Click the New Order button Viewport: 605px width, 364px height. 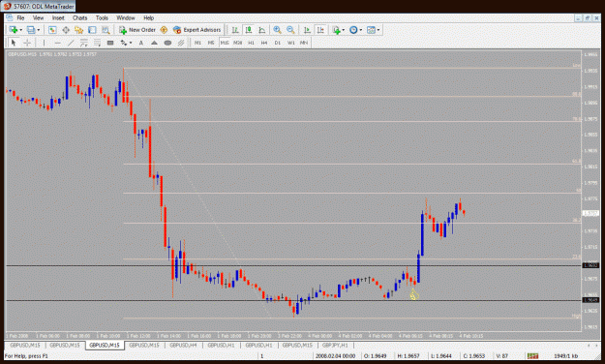(x=137, y=30)
